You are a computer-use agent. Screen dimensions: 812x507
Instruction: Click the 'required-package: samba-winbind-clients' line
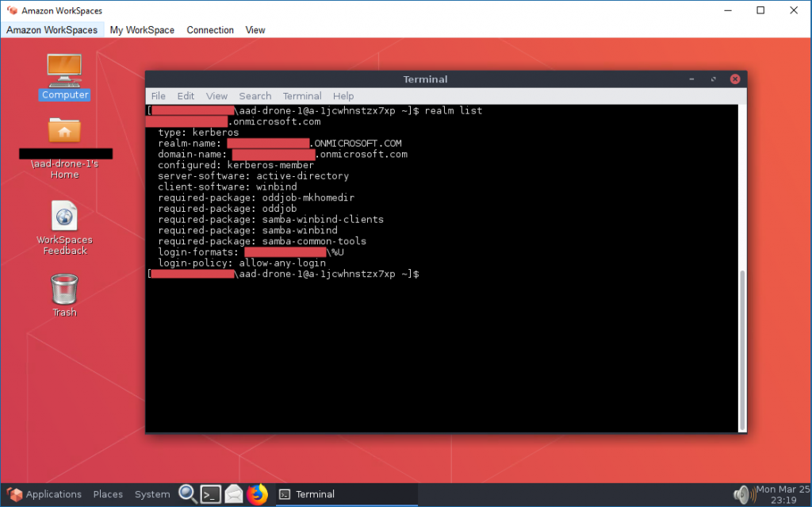tap(271, 219)
